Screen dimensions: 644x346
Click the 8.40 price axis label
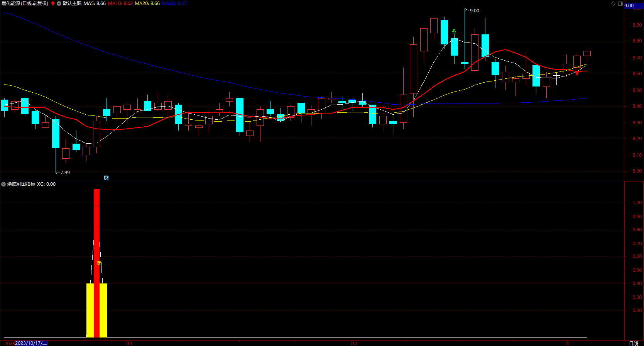[637, 106]
